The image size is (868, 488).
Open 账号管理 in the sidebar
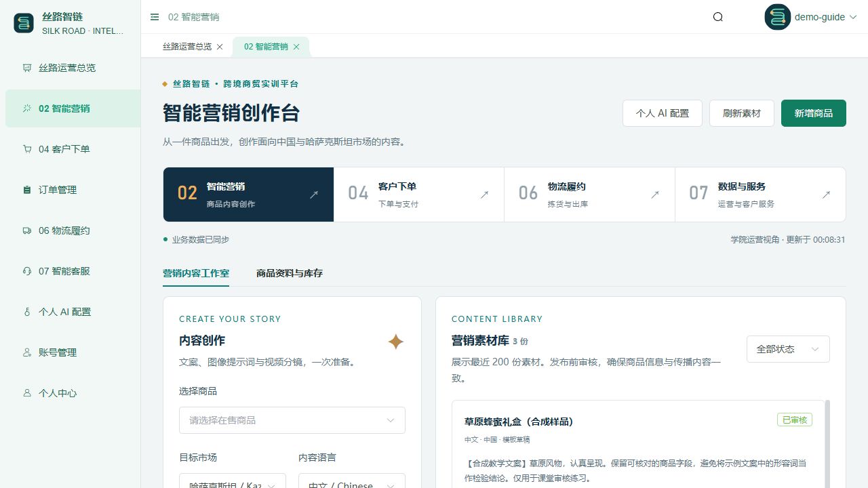pos(73,352)
